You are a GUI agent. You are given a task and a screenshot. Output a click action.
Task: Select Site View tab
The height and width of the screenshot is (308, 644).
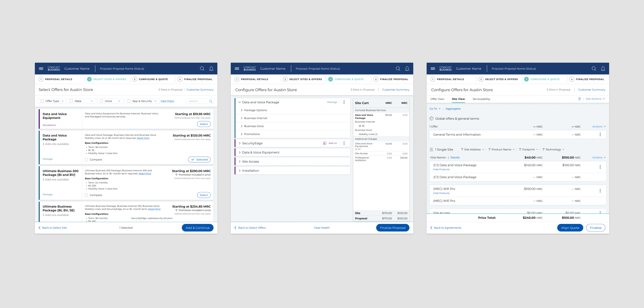click(458, 99)
